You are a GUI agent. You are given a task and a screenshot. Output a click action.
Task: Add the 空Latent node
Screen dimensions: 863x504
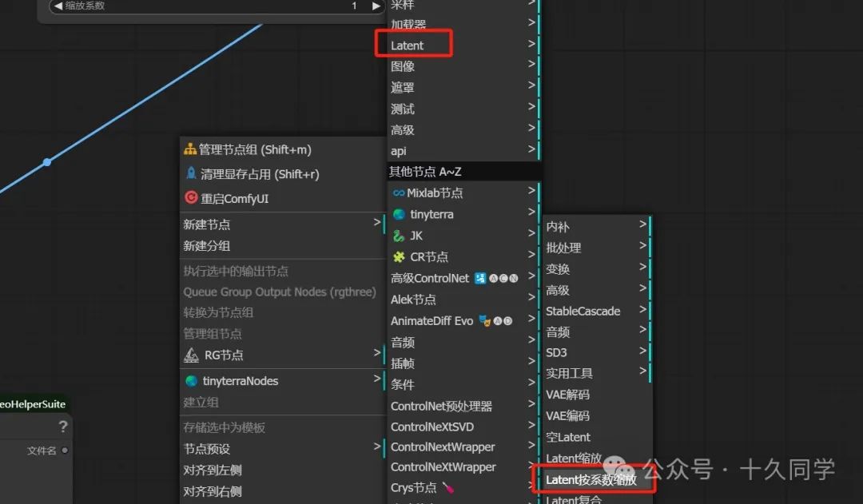[597, 437]
